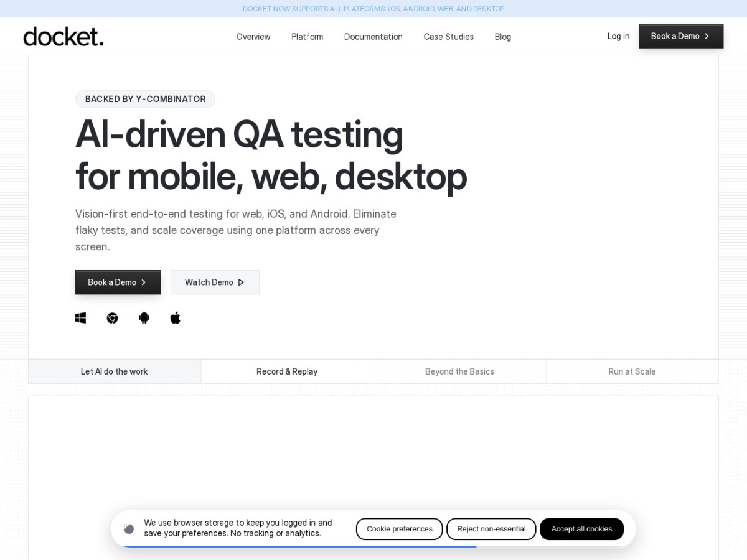Click the Android robot icon
Image resolution: width=747 pixels, height=560 pixels.
[x=144, y=318]
